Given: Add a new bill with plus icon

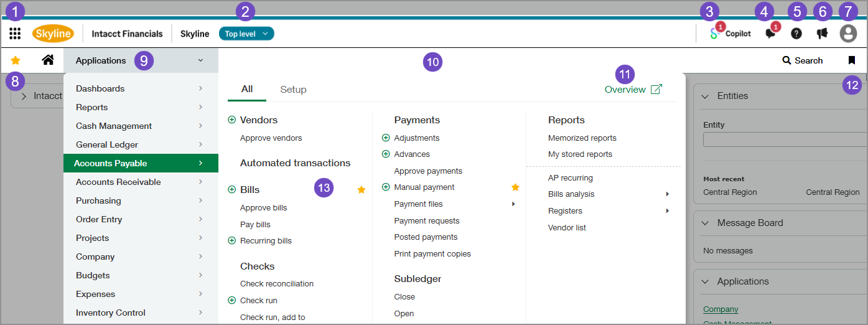Looking at the screenshot, I should [x=232, y=189].
